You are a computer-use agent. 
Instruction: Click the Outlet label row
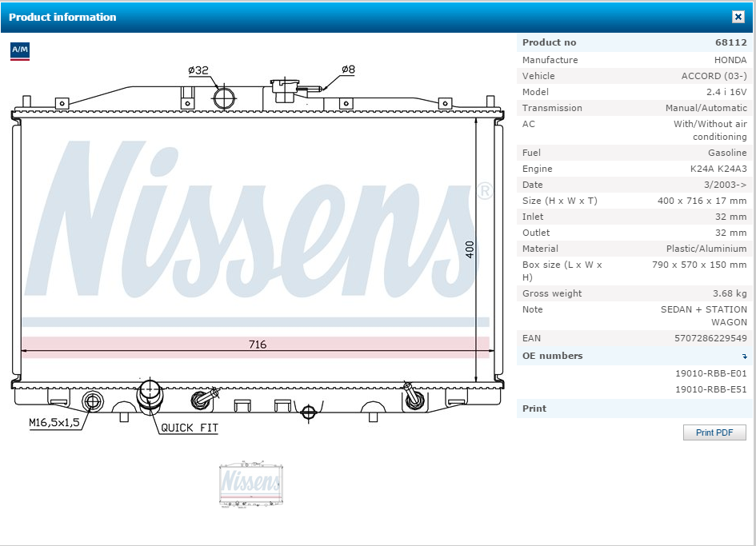point(633,233)
